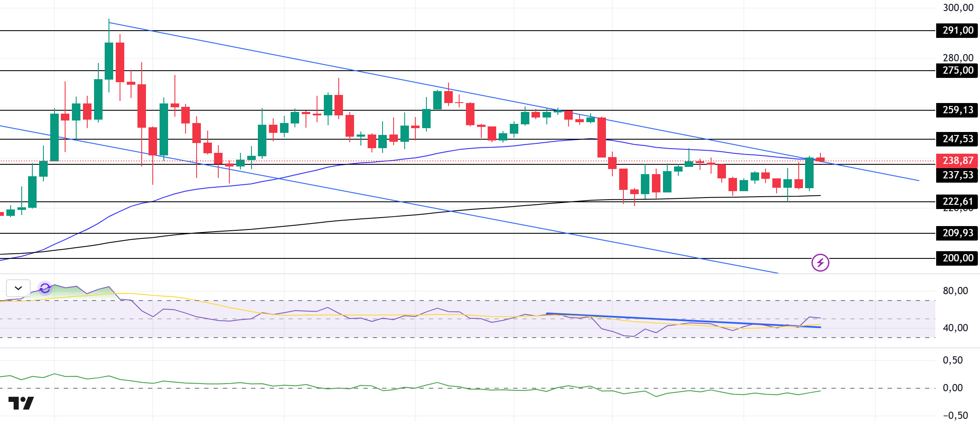Select the 222,61 price level label
The image size is (980, 427).
957,201
